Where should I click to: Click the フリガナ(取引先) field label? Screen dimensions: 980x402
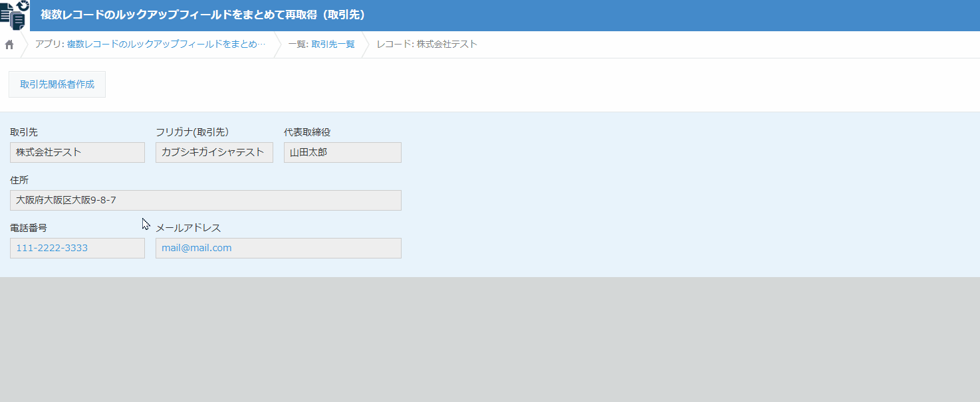pyautogui.click(x=192, y=132)
